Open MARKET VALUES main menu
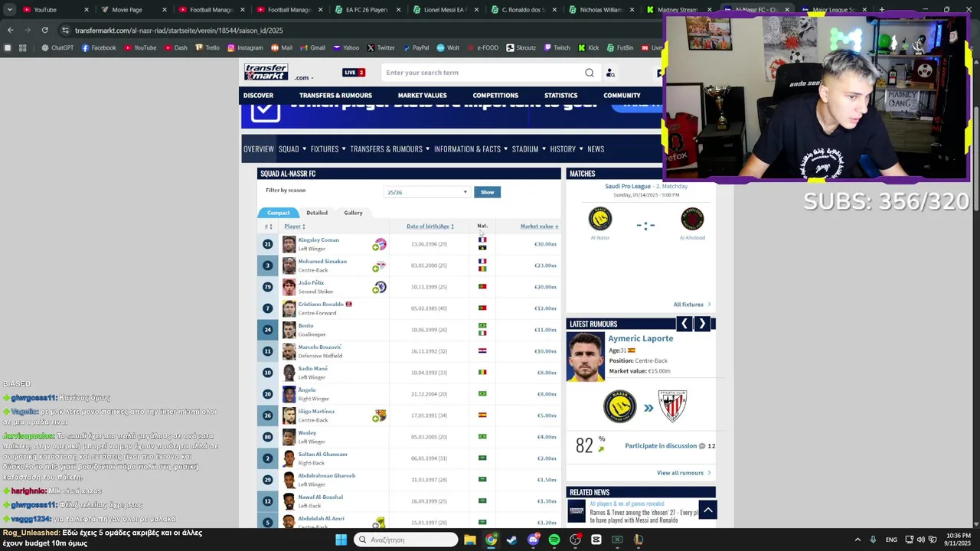 pos(422,96)
